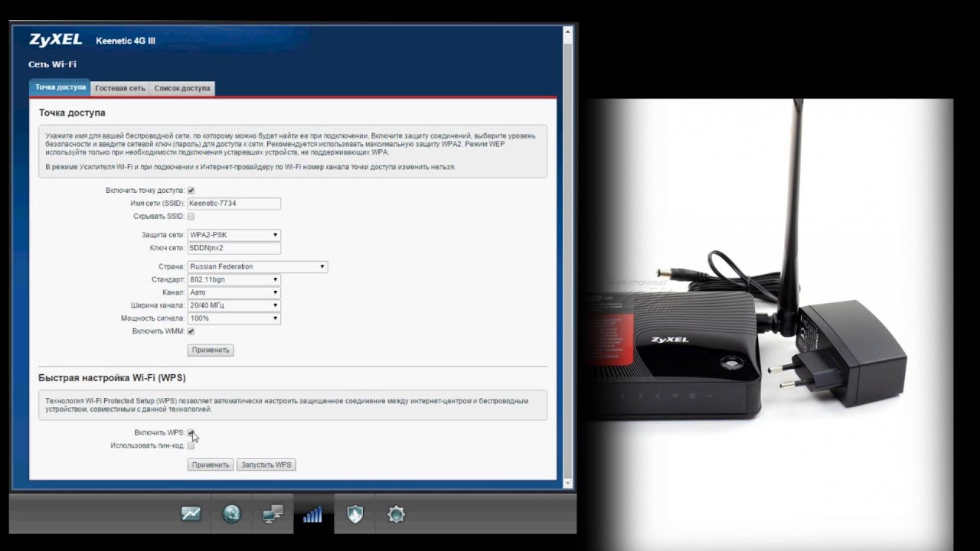Image resolution: width=980 pixels, height=551 pixels.
Task: Open the system monitor graph icon
Action: point(191,514)
